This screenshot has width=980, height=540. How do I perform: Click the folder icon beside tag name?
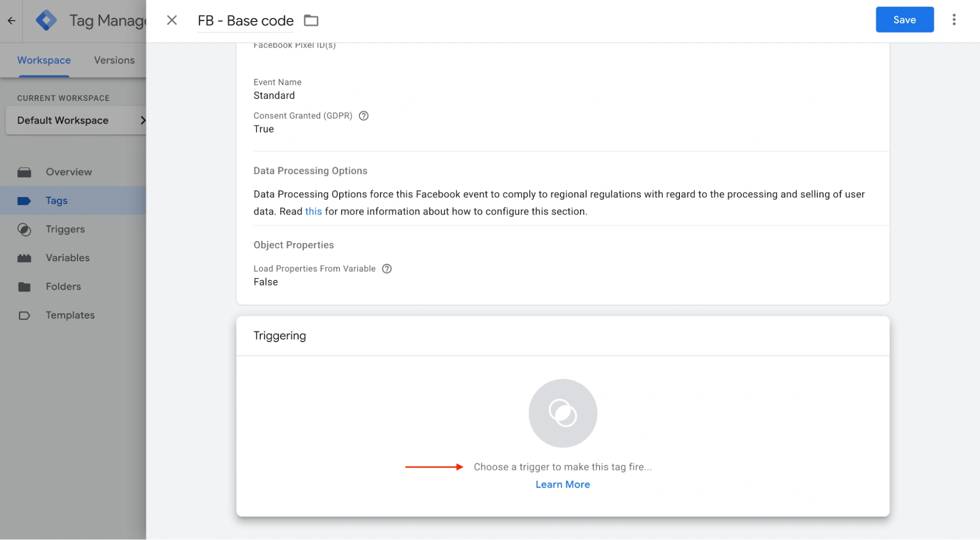point(311,21)
